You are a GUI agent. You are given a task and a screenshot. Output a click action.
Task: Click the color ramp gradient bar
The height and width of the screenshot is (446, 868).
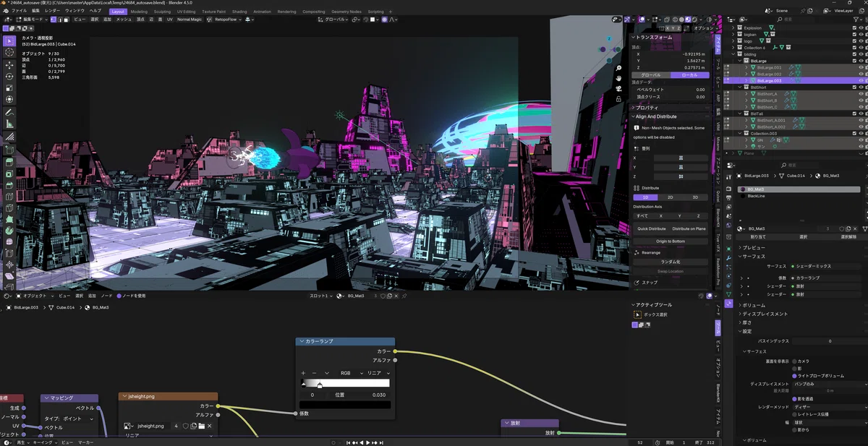[x=346, y=384]
